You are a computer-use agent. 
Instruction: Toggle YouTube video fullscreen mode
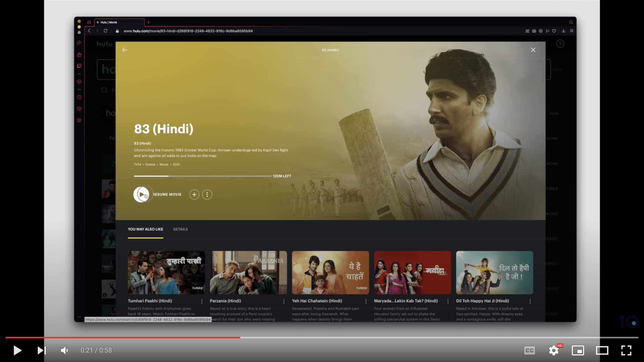(x=627, y=350)
